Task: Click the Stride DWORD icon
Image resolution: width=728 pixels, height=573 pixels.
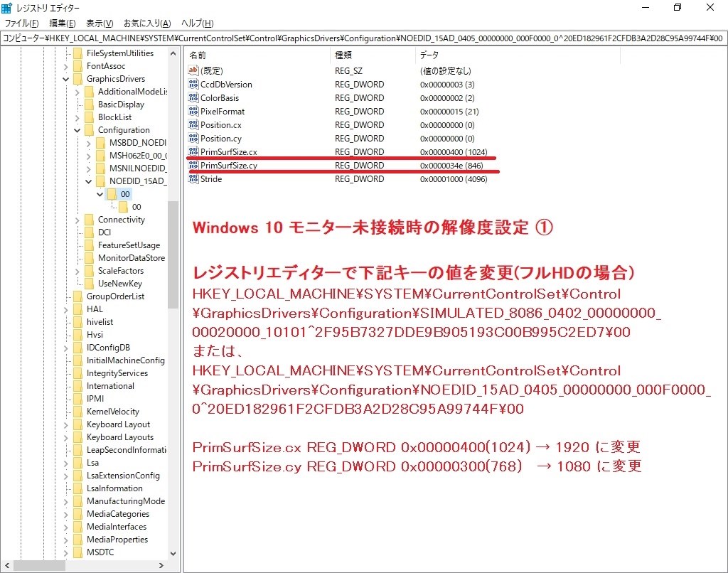Action: pyautogui.click(x=193, y=178)
